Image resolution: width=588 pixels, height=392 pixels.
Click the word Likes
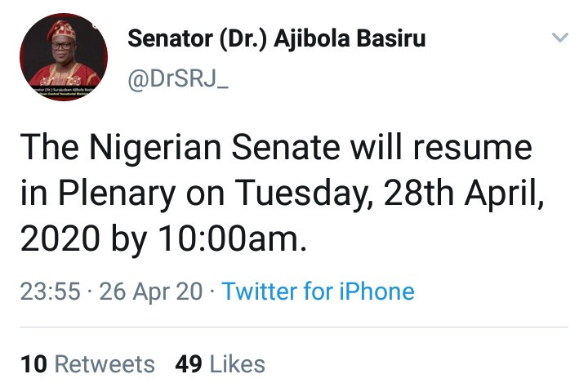pyautogui.click(x=238, y=364)
